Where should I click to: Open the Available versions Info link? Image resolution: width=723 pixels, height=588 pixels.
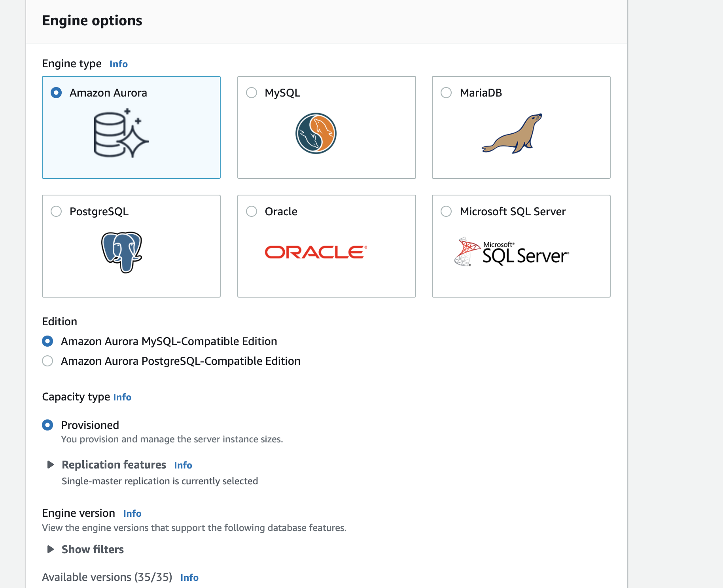point(189,578)
